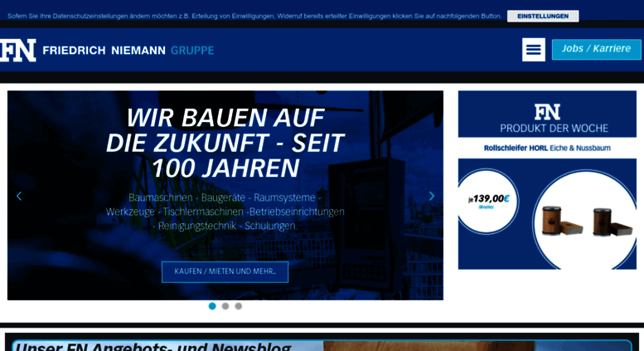Advance the carousel with the right arrow

point(431,196)
